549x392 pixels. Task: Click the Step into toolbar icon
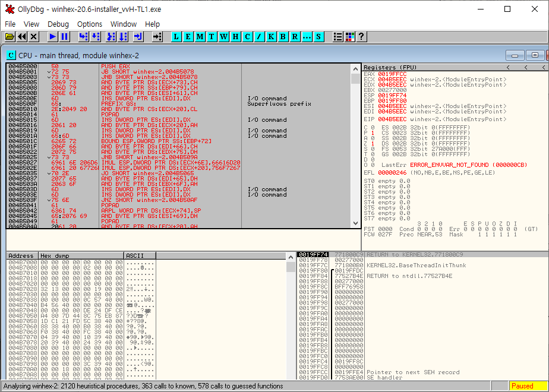(x=84, y=36)
